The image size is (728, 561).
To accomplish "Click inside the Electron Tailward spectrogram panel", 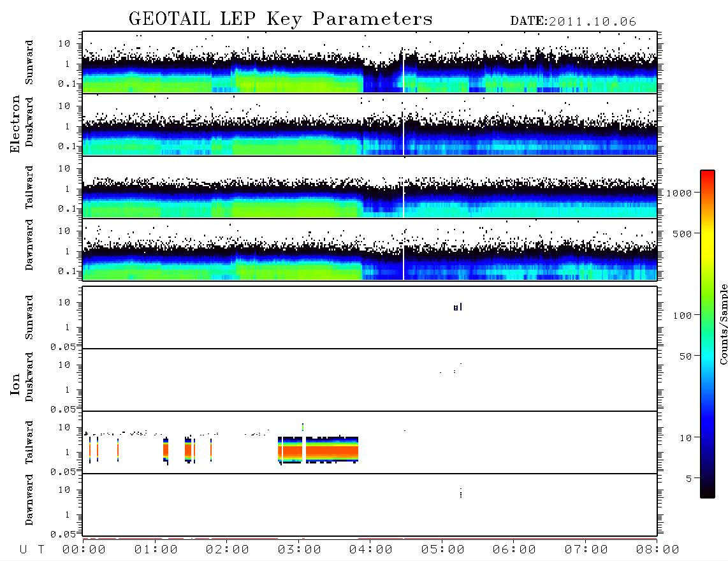I will (x=370, y=187).
